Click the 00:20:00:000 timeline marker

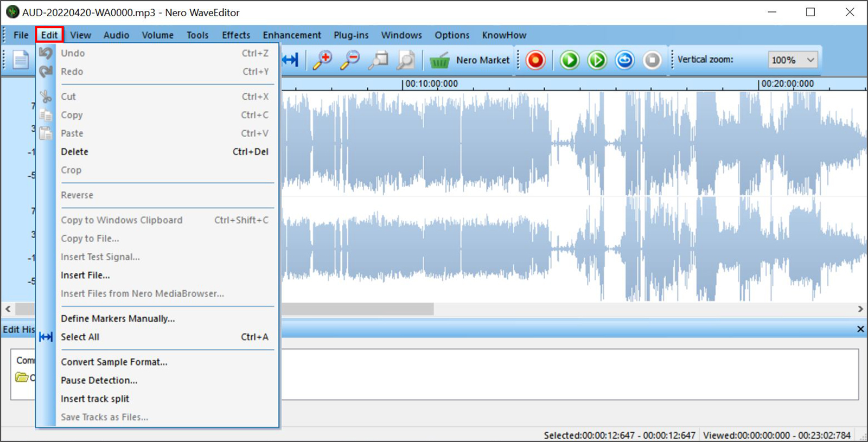coord(787,84)
